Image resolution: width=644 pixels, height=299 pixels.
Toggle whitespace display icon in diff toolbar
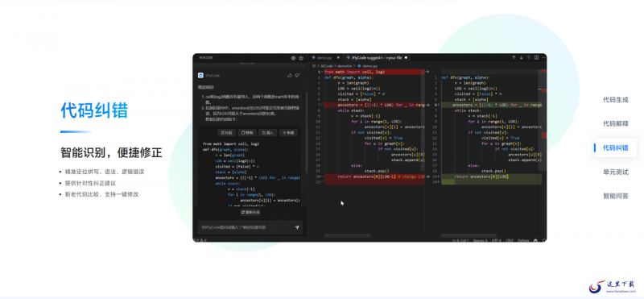pyautogui.click(x=529, y=57)
